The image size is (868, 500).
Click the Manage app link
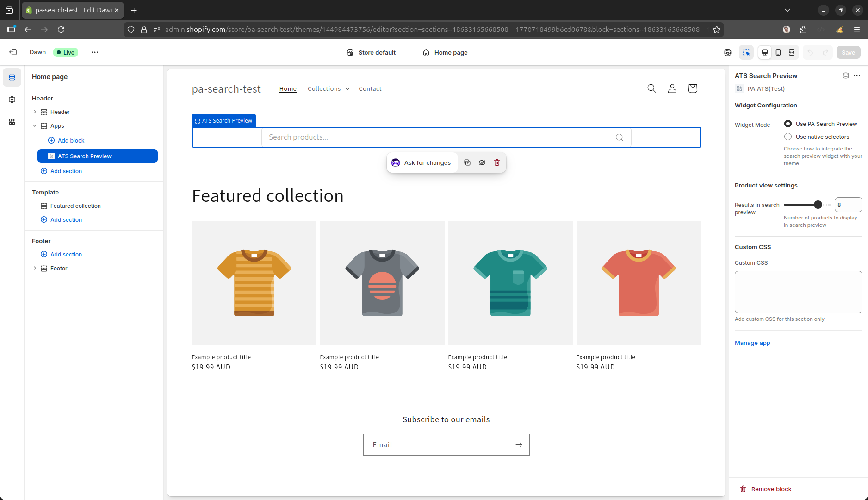(752, 343)
